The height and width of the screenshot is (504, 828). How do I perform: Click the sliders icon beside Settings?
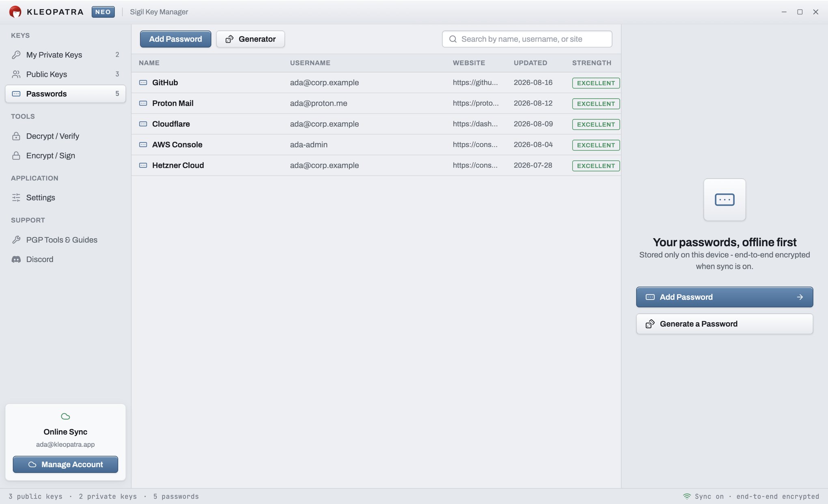(x=16, y=198)
